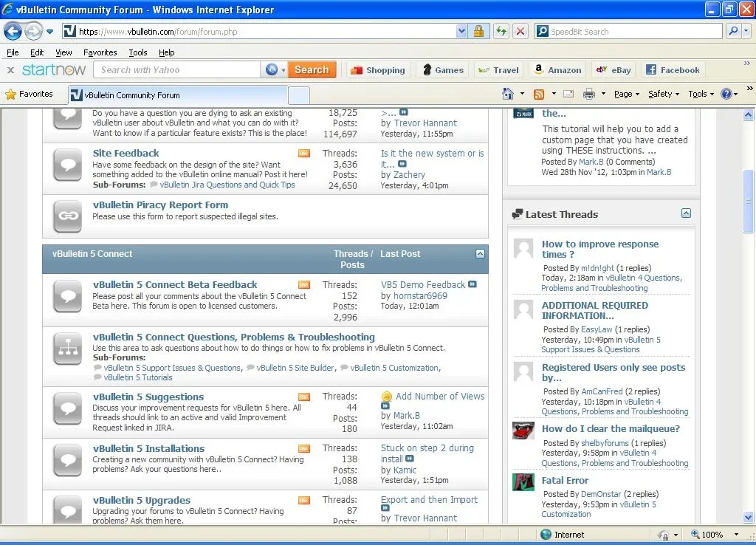Collapse the Latest Threads panel
This screenshot has width=756, height=545.
(686, 213)
